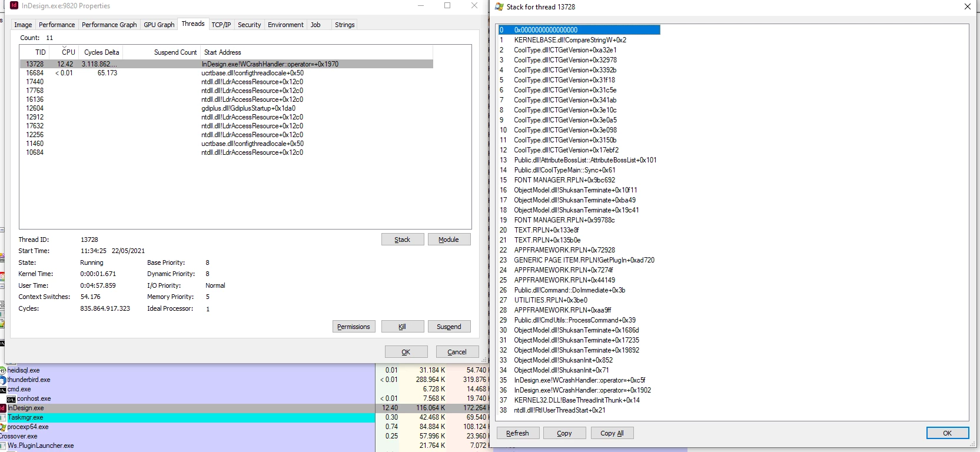This screenshot has width=980, height=452.
Task: Open the Job tab
Action: point(315,25)
